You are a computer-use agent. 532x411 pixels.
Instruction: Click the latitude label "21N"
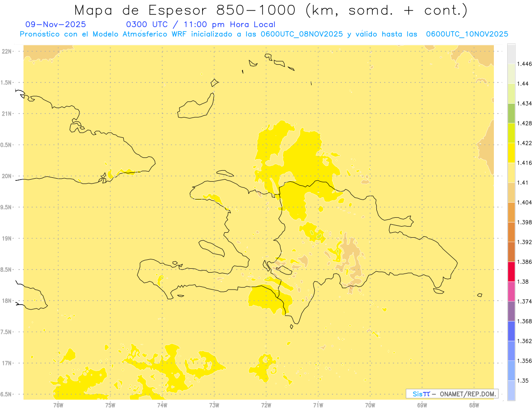pos(7,114)
